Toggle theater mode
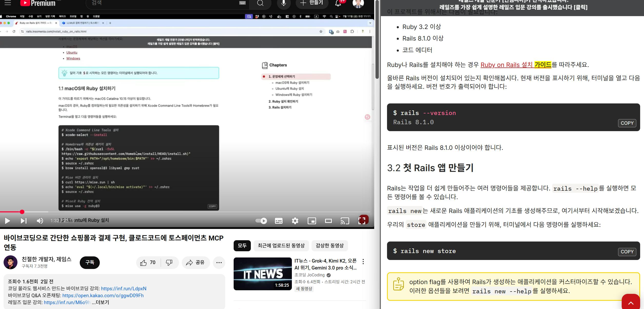This screenshot has width=644, height=309. [328, 221]
